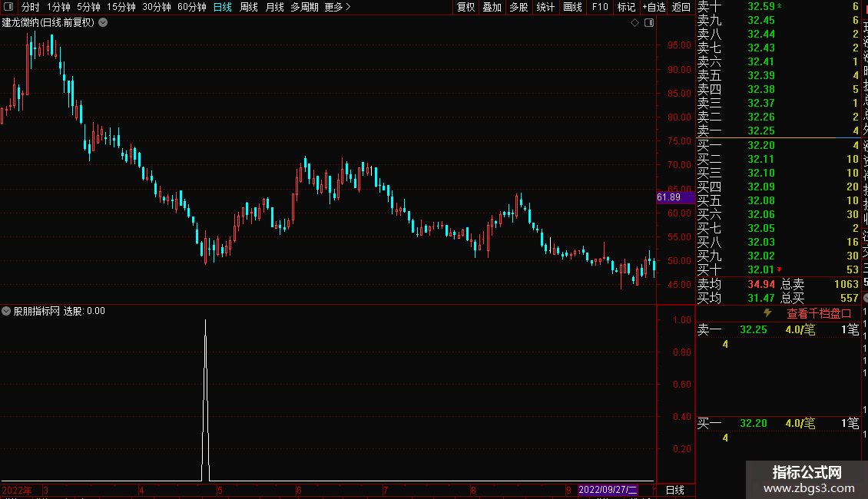Select buy price 32.11 at 买二

pyautogui.click(x=761, y=160)
